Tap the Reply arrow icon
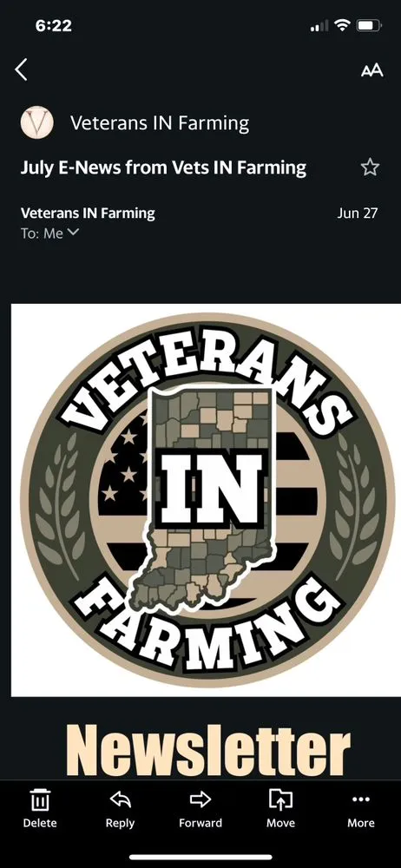This screenshot has width=401, height=868. (x=120, y=799)
